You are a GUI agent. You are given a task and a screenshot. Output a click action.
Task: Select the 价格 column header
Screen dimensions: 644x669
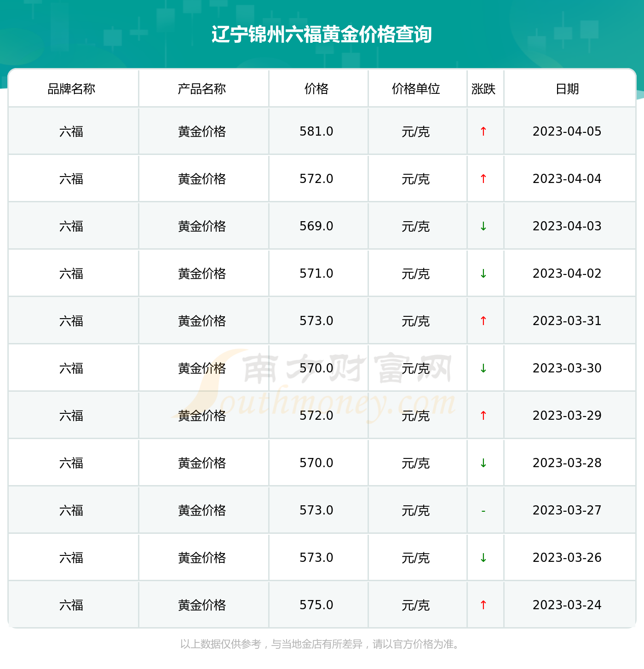[x=316, y=89]
